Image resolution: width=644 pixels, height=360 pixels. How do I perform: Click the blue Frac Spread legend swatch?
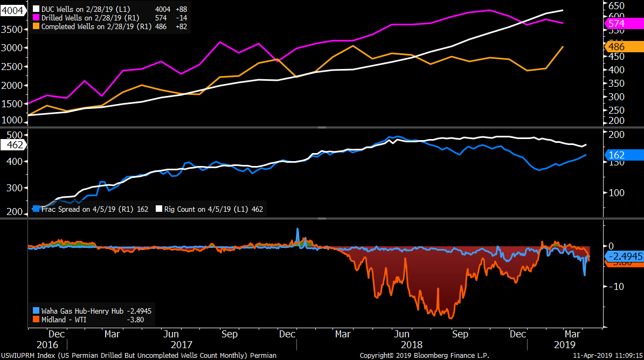(x=36, y=209)
